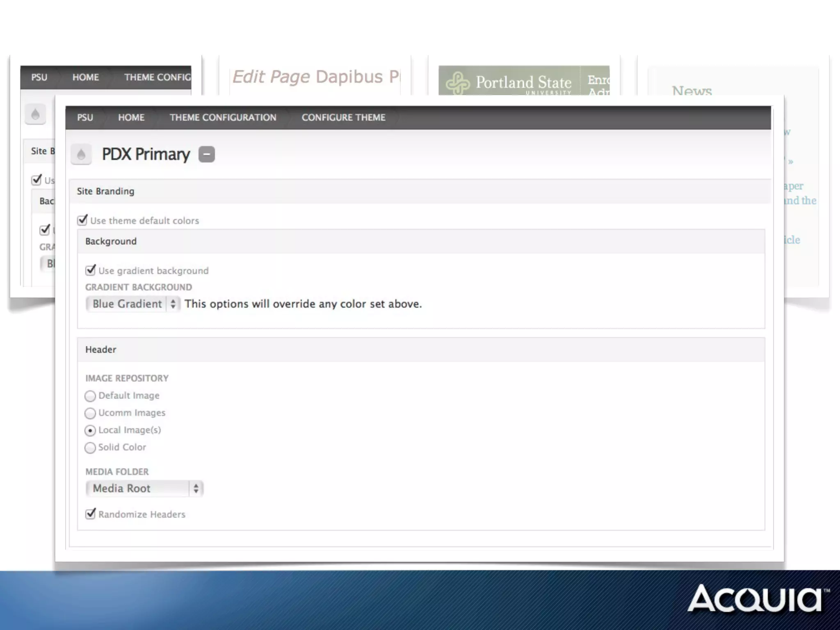Click the droplet icon in background window
Screen dimensions: 840x630
point(35,114)
